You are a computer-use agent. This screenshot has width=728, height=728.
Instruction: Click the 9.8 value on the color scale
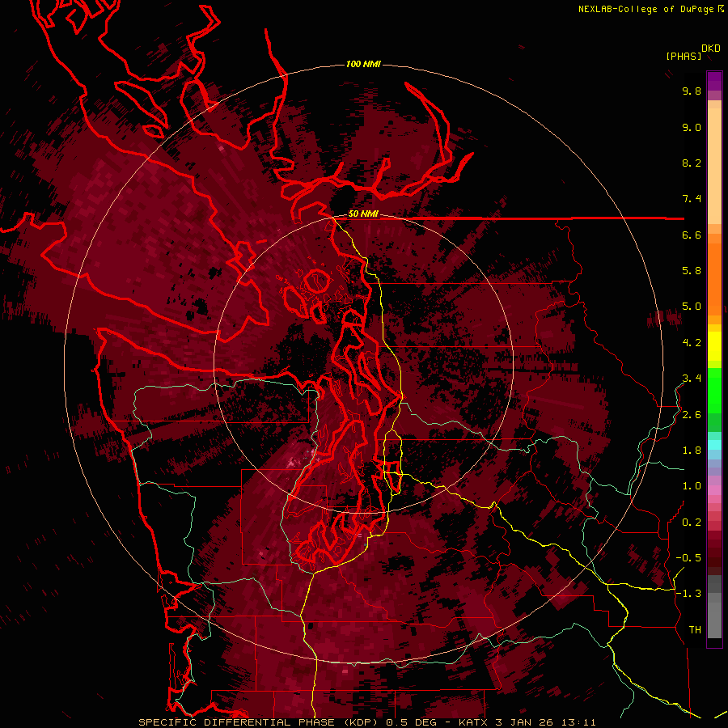(692, 91)
